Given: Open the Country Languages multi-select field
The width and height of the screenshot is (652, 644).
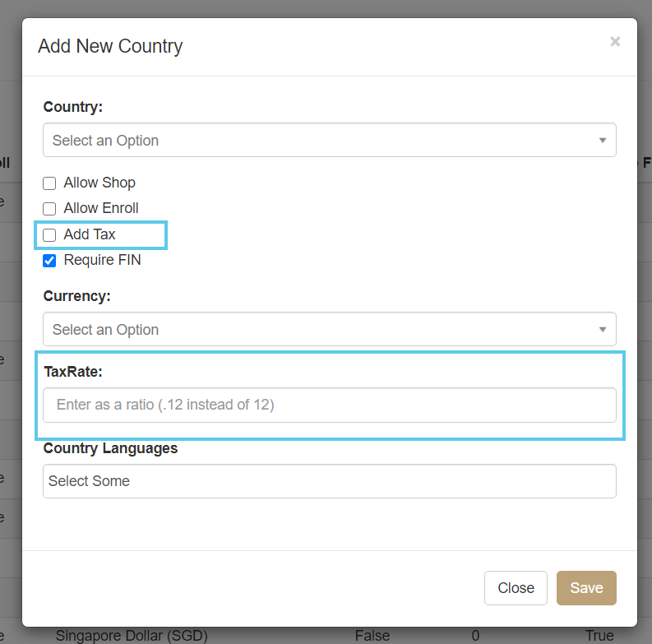Looking at the screenshot, I should coord(329,481).
